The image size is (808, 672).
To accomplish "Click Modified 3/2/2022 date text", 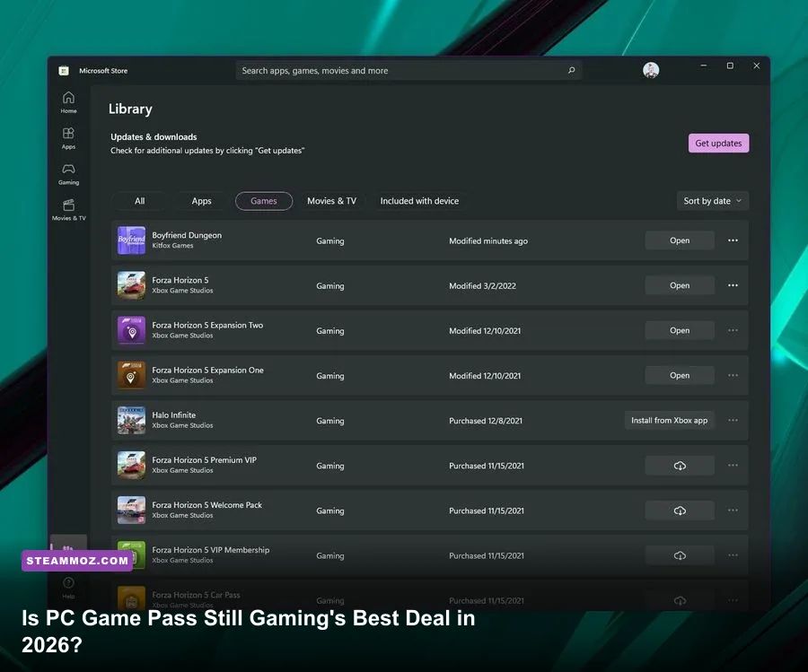I will coord(482,286).
